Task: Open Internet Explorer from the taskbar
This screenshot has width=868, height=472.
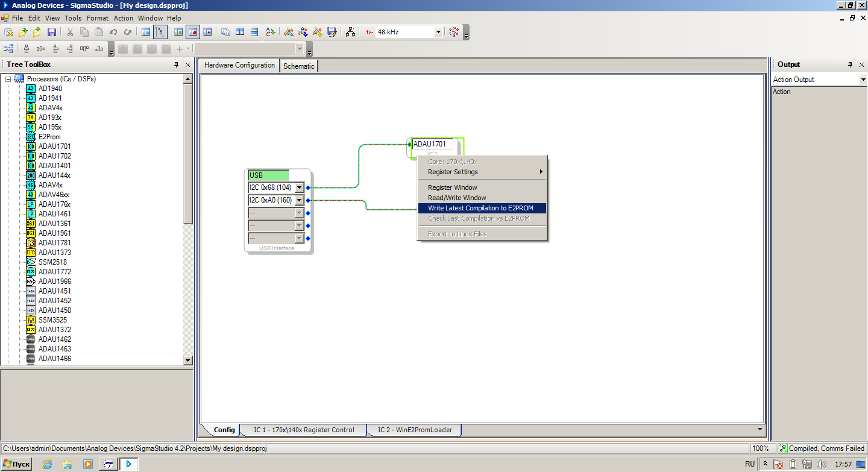Action: (x=47, y=464)
